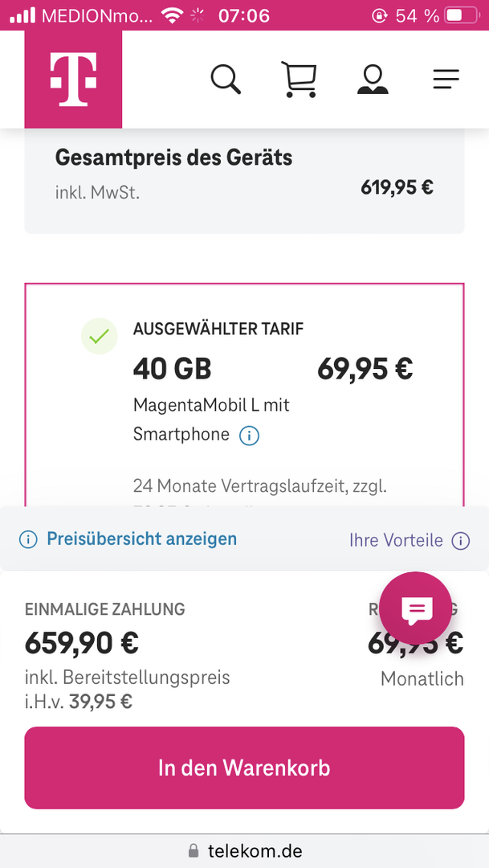Open the user account icon
Viewport: 489px width, 868px height.
click(372, 79)
